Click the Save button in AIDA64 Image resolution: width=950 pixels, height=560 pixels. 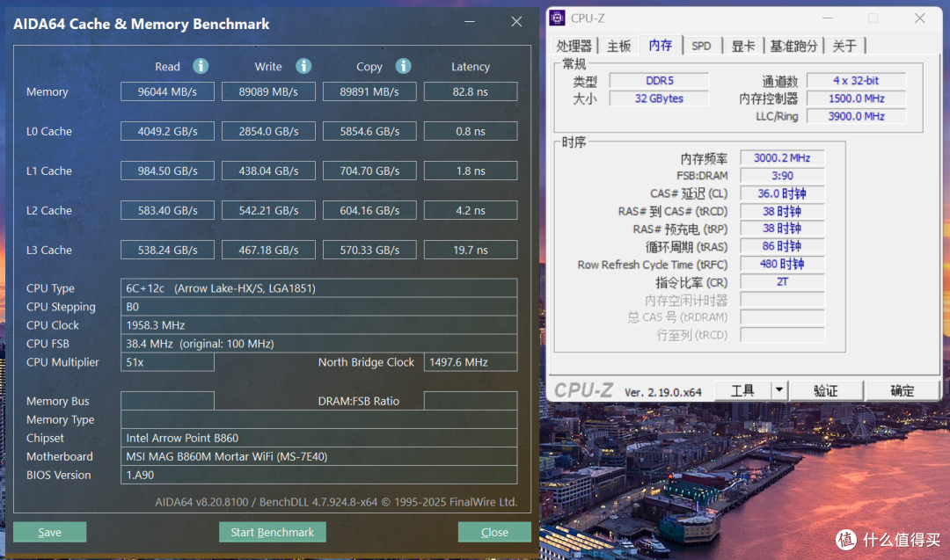coord(49,532)
